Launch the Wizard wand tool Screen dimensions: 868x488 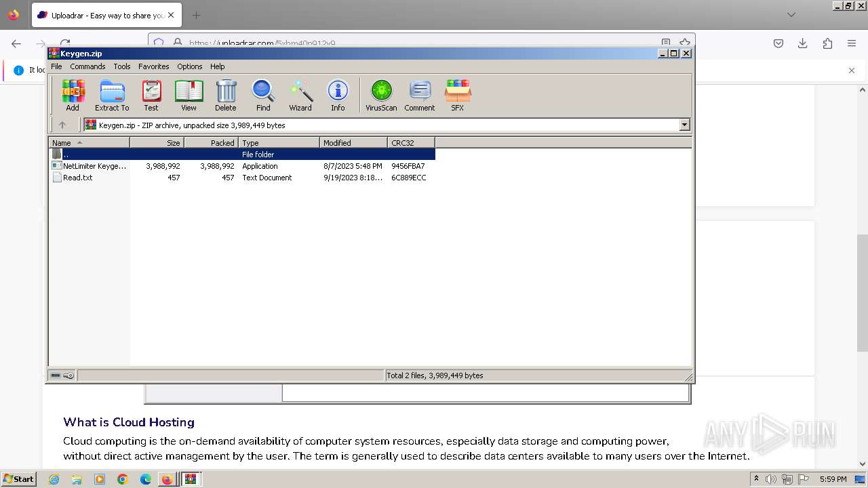pos(300,95)
